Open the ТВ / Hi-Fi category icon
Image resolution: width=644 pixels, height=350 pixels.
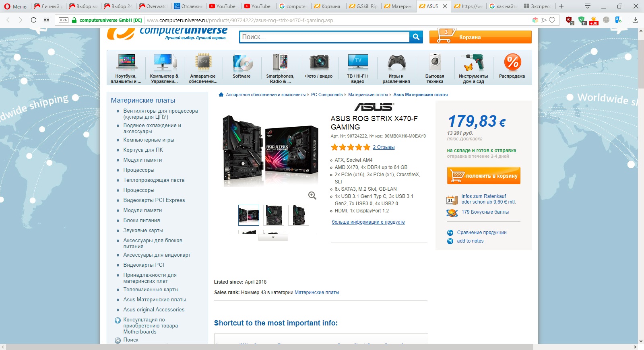click(357, 68)
